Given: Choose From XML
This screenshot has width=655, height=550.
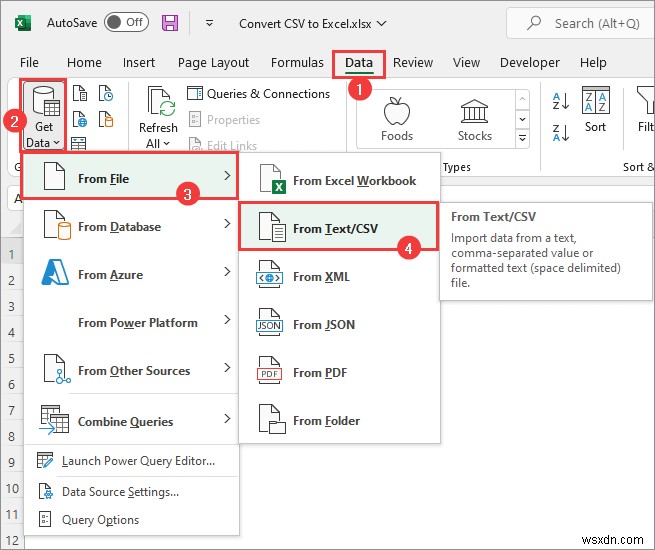Looking at the screenshot, I should pos(339,276).
